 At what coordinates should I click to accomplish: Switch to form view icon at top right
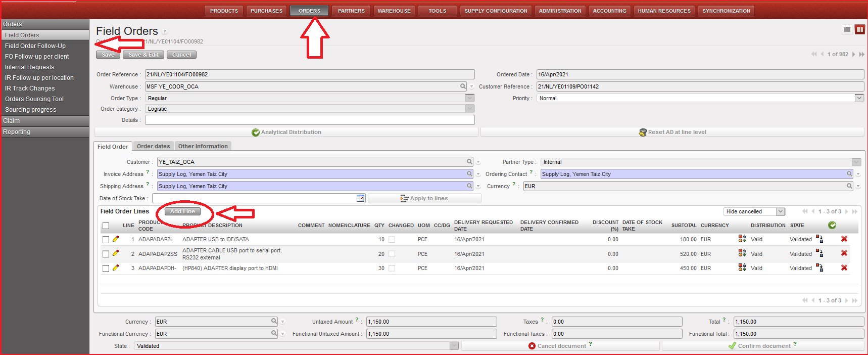click(x=859, y=30)
